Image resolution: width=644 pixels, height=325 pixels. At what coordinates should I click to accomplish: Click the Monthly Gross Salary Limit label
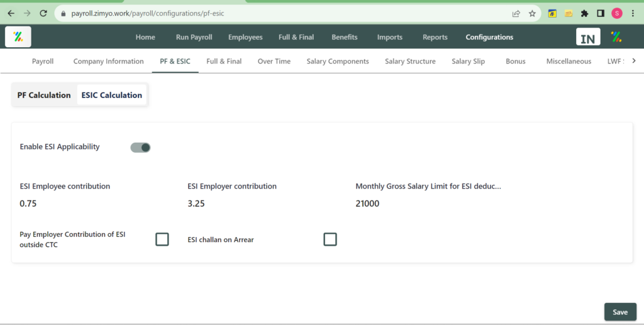428,186
